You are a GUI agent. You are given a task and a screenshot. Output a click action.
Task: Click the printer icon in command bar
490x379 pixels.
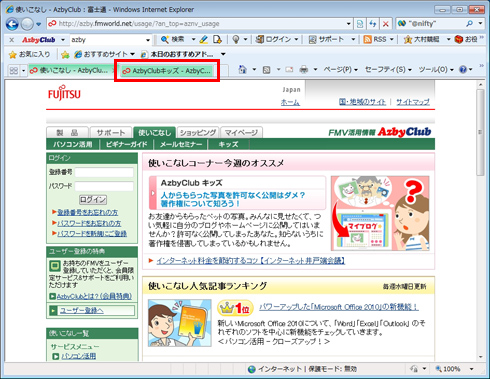pos(304,70)
